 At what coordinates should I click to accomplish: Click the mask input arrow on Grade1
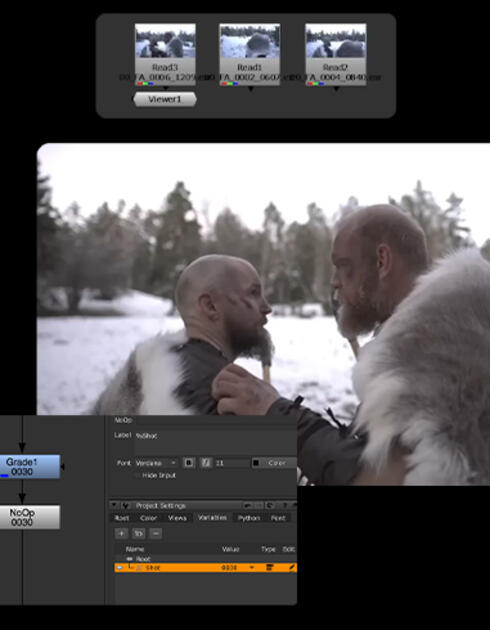(63, 467)
